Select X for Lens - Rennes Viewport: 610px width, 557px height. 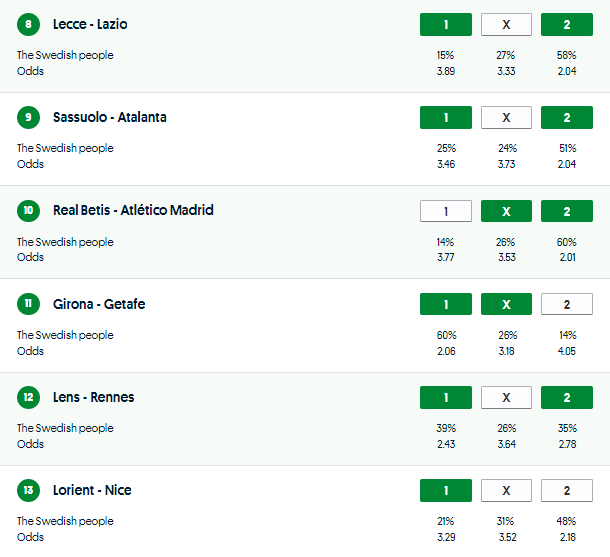tap(506, 397)
